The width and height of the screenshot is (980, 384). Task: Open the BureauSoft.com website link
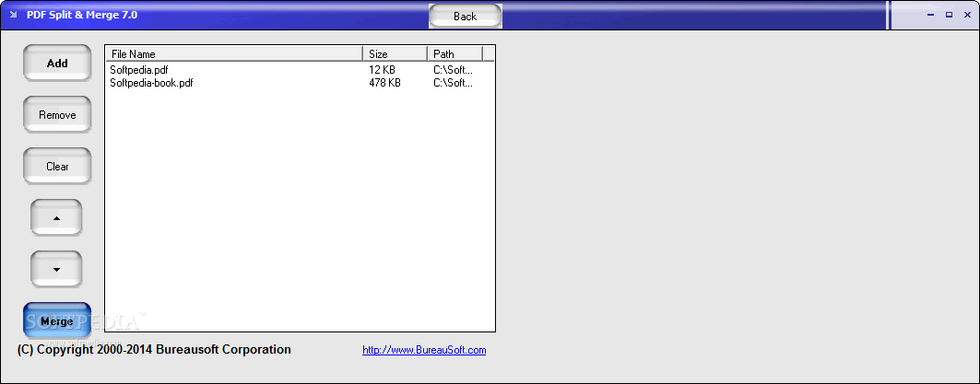click(x=424, y=350)
